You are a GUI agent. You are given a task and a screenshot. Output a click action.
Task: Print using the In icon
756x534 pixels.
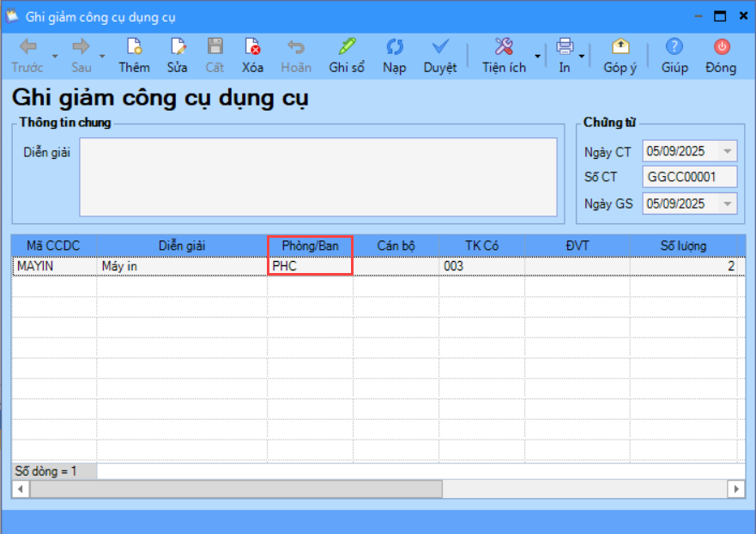click(x=565, y=56)
